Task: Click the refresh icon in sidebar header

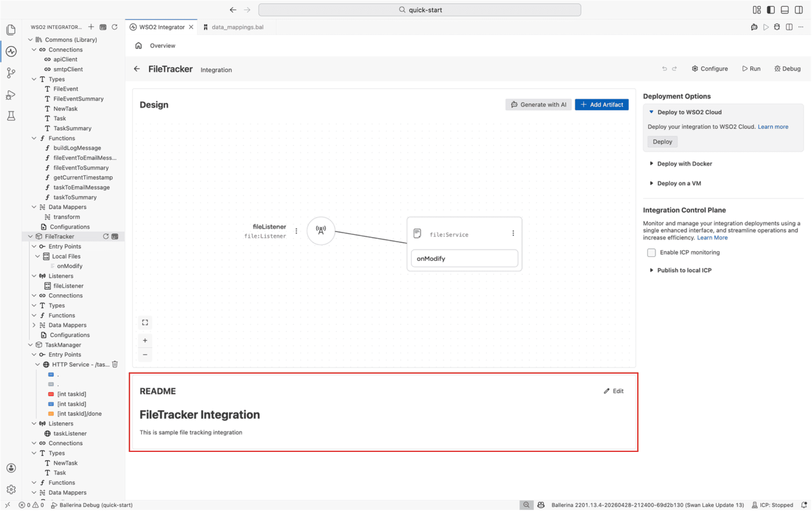Action: click(x=115, y=27)
